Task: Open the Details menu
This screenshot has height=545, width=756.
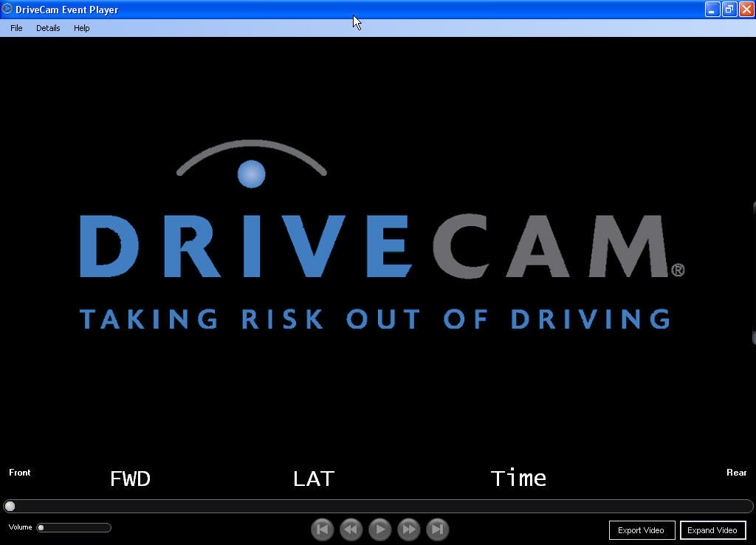Action: coord(47,28)
